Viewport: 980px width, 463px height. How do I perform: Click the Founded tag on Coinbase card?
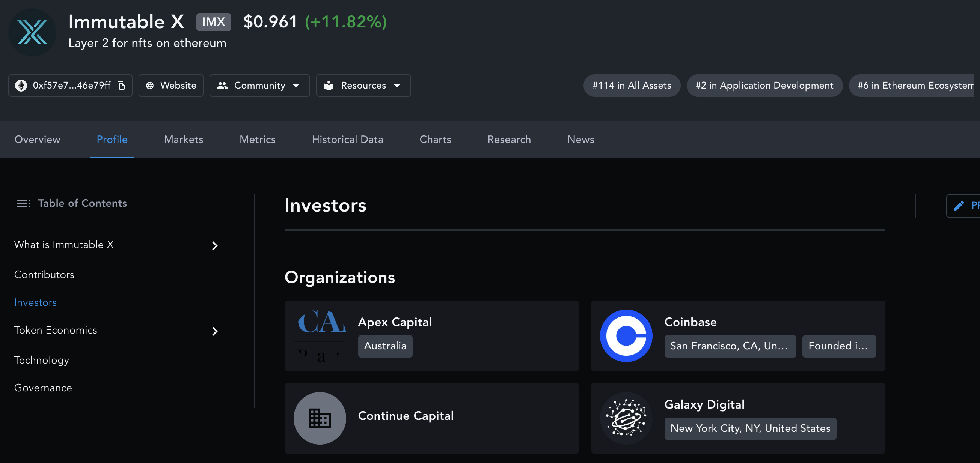(839, 346)
